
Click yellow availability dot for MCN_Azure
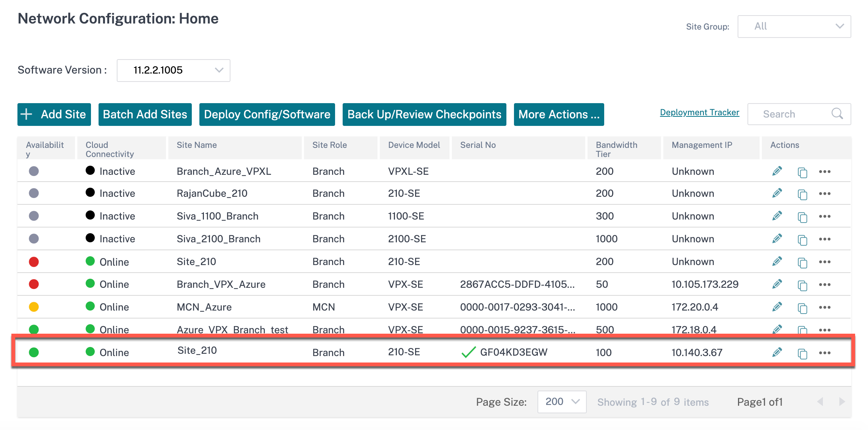point(34,307)
